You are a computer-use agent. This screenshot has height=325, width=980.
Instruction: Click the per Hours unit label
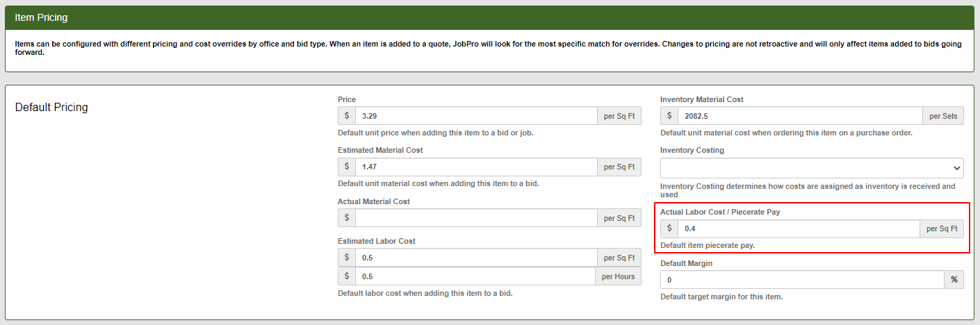pos(618,276)
